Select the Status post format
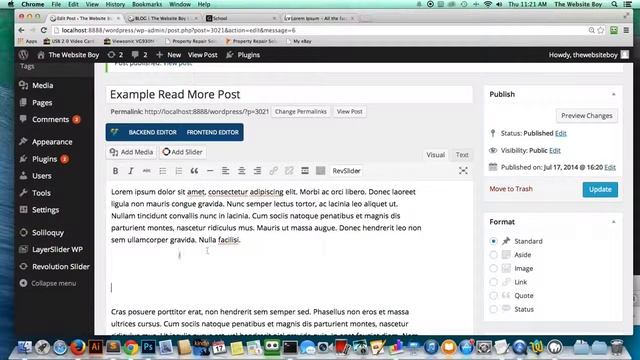The image size is (640, 360). [x=493, y=309]
